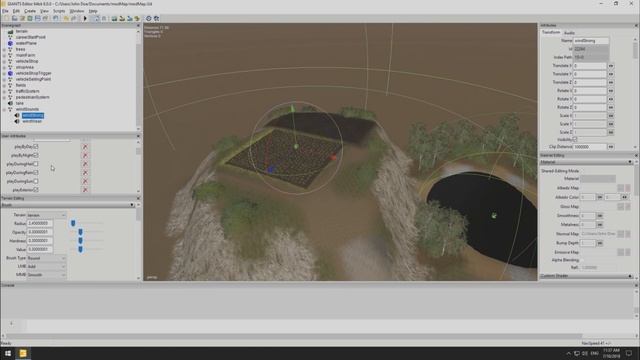
Task: Click the Hardness slider handle
Action: pos(80,240)
